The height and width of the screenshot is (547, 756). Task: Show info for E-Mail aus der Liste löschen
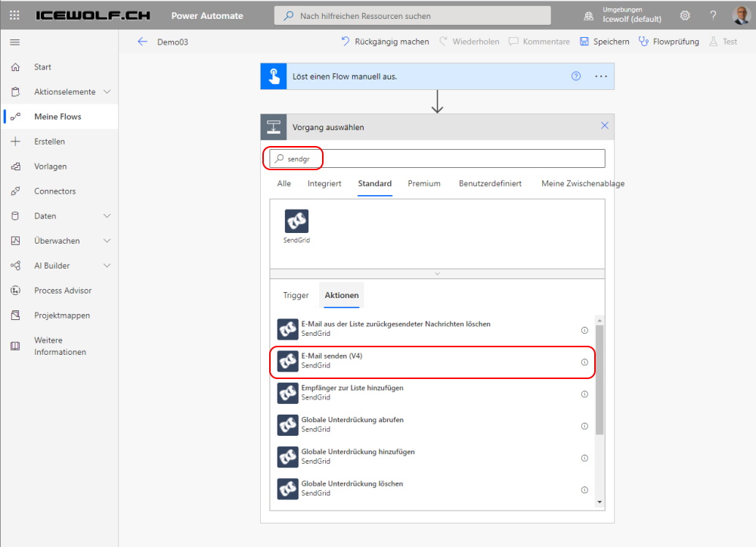point(584,331)
